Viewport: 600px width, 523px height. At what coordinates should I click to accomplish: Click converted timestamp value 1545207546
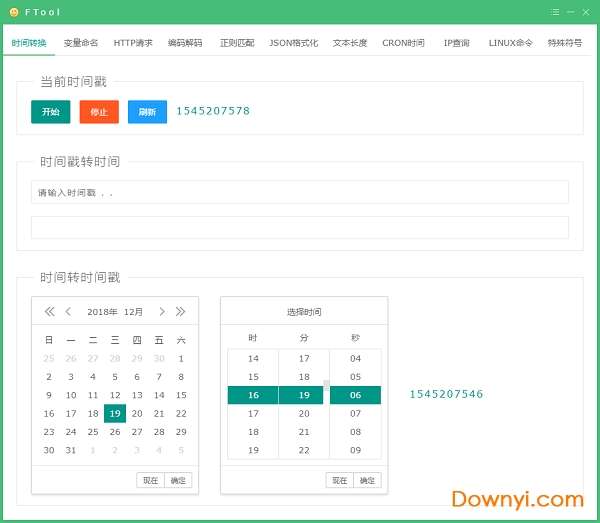(x=446, y=394)
